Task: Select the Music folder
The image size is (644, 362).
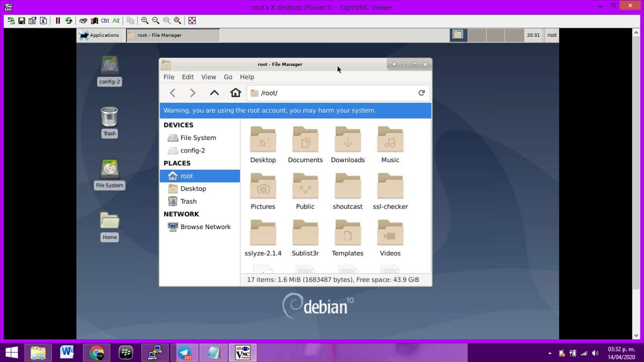Action: 390,144
